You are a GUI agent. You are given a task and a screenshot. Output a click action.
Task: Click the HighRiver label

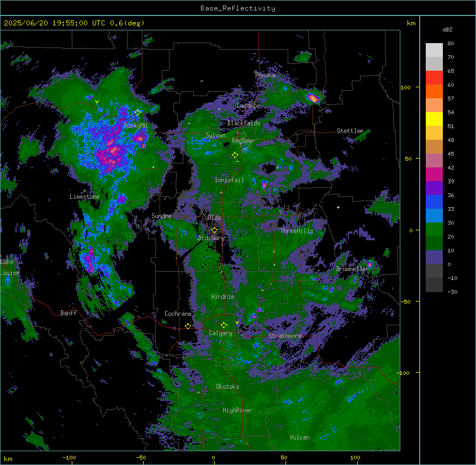pos(237,410)
